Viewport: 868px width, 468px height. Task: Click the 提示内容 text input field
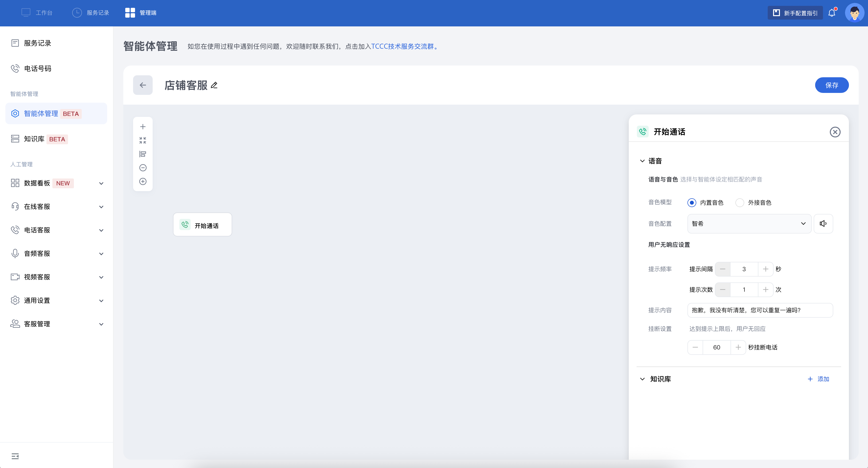[x=760, y=310]
